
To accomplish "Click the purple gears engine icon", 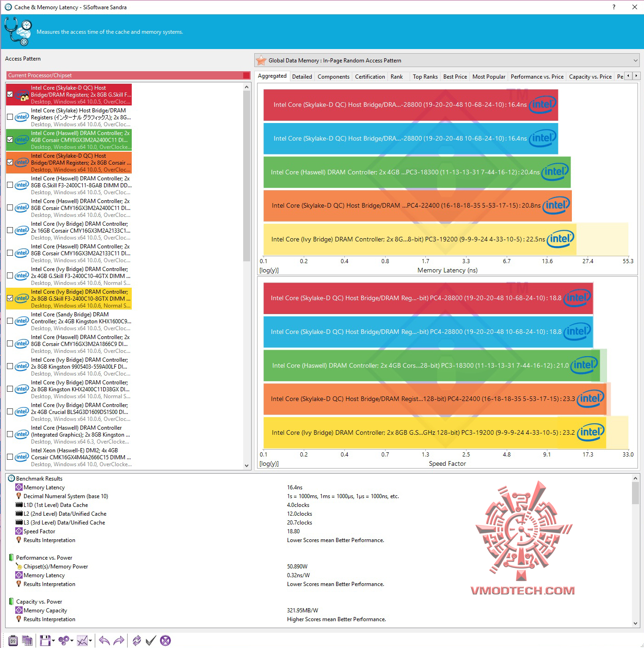I will 63,641.
